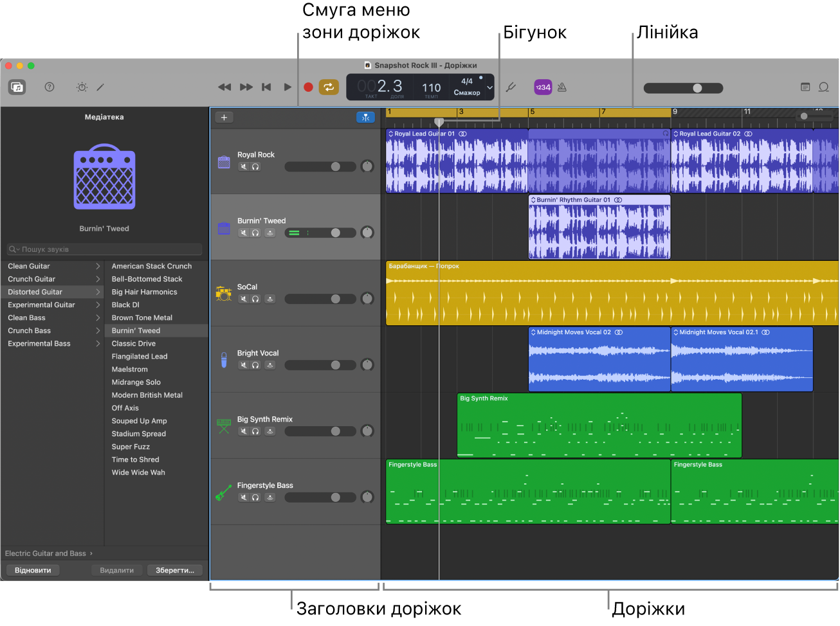Mute the Burnin' Tweed track
The width and height of the screenshot is (840, 626).
point(244,233)
